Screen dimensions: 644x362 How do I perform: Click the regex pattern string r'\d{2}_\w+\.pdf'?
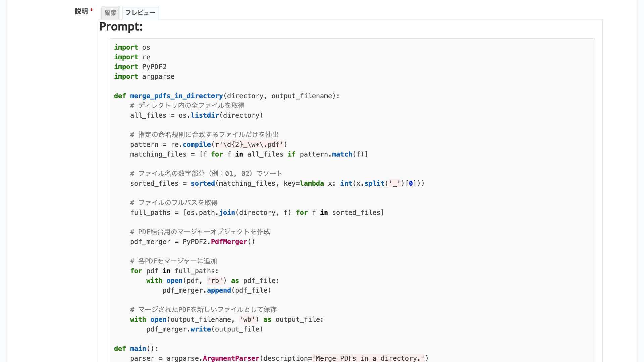click(249, 144)
